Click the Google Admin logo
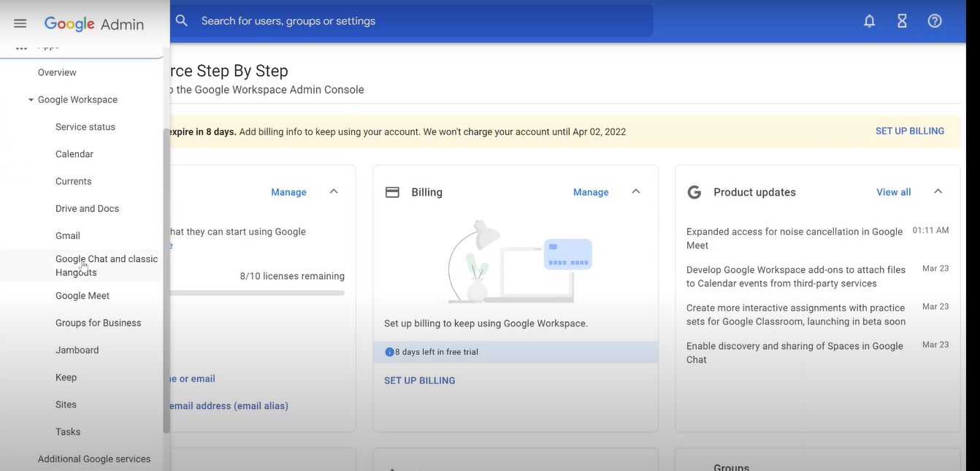 point(94,23)
